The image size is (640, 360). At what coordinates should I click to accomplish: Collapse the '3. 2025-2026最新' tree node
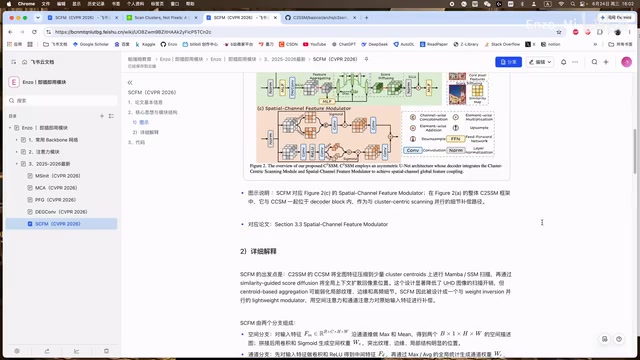(x=17, y=164)
